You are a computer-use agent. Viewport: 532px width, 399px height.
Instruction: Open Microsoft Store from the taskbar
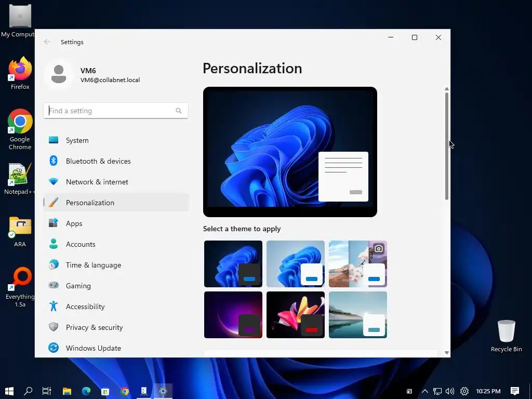click(105, 391)
